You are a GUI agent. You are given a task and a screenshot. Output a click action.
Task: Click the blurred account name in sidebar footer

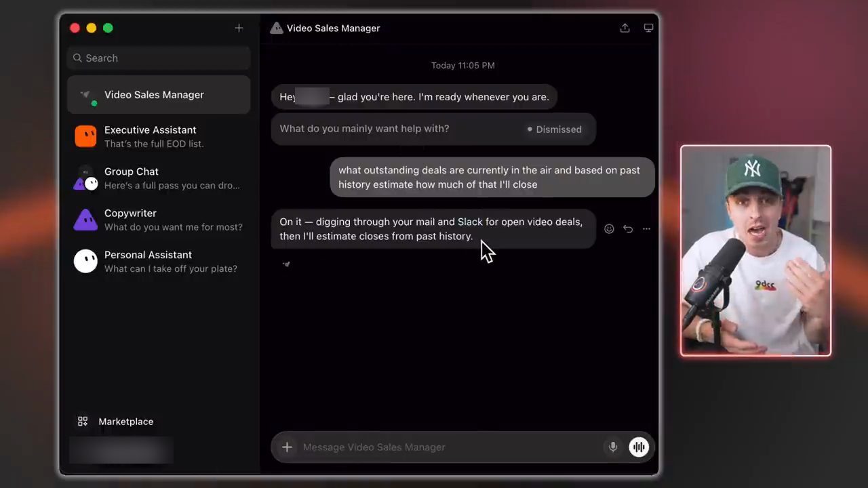click(x=121, y=451)
